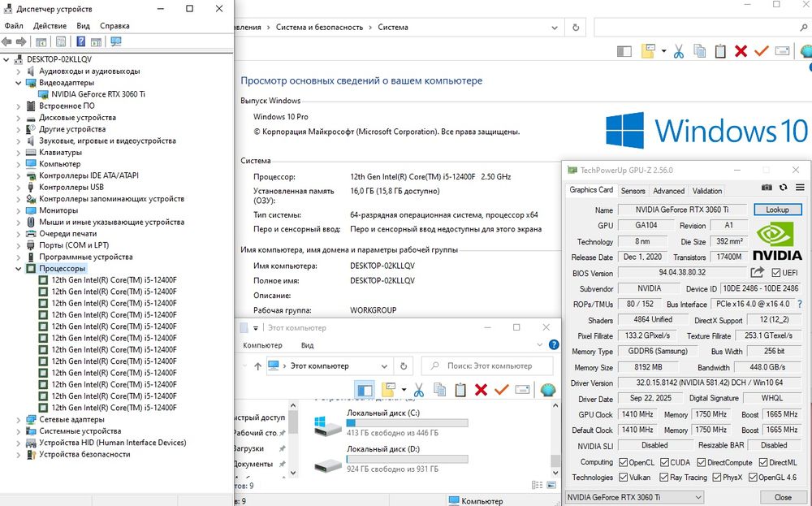Open the Файл menu in Device Manager

14,26
